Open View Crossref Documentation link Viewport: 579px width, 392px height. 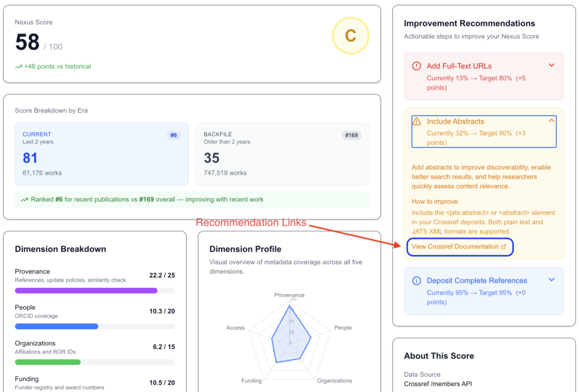coord(460,247)
